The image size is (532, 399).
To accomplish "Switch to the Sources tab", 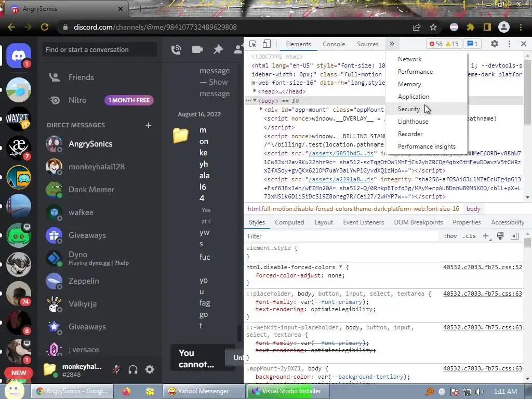I will coord(367,44).
